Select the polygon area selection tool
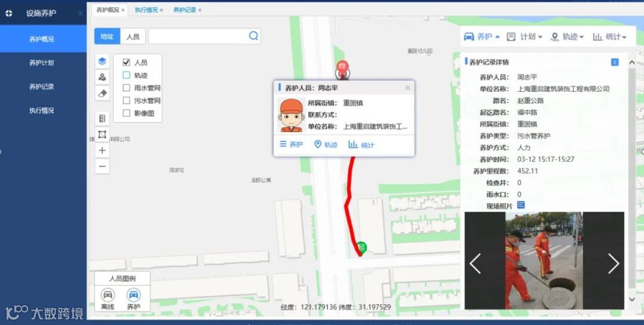This screenshot has width=644, height=325. coord(103,134)
